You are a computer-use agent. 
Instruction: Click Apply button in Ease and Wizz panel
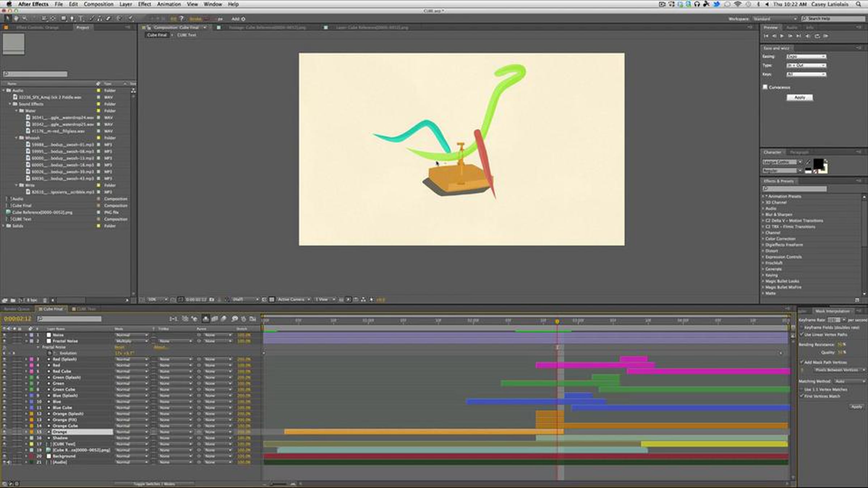click(x=799, y=98)
